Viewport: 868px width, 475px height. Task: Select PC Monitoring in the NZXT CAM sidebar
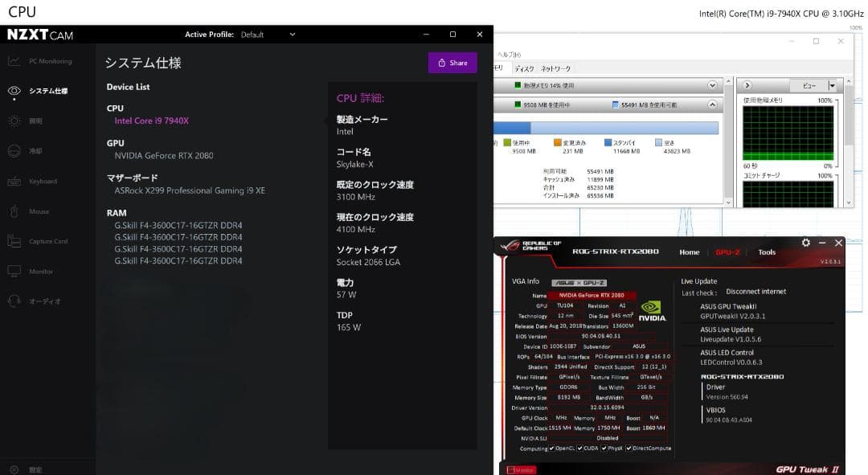click(x=48, y=60)
